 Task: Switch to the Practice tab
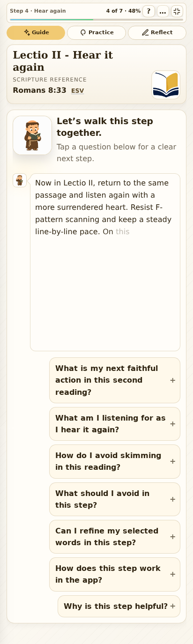[96, 33]
